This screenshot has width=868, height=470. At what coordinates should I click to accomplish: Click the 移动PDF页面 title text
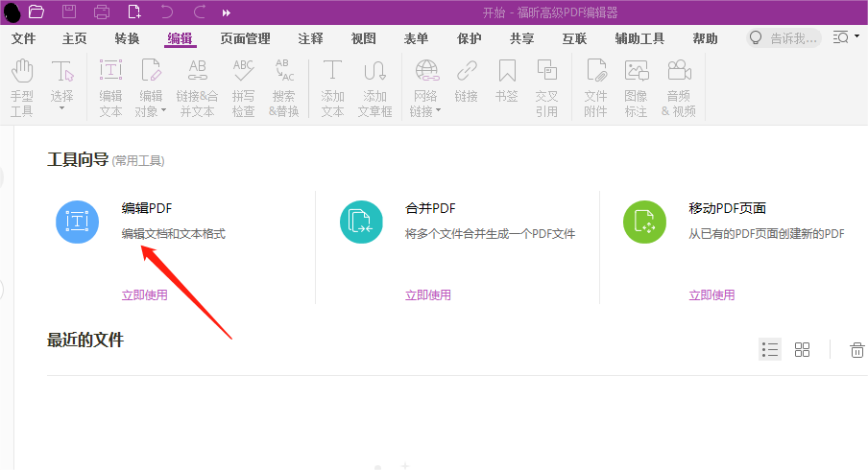(x=728, y=208)
